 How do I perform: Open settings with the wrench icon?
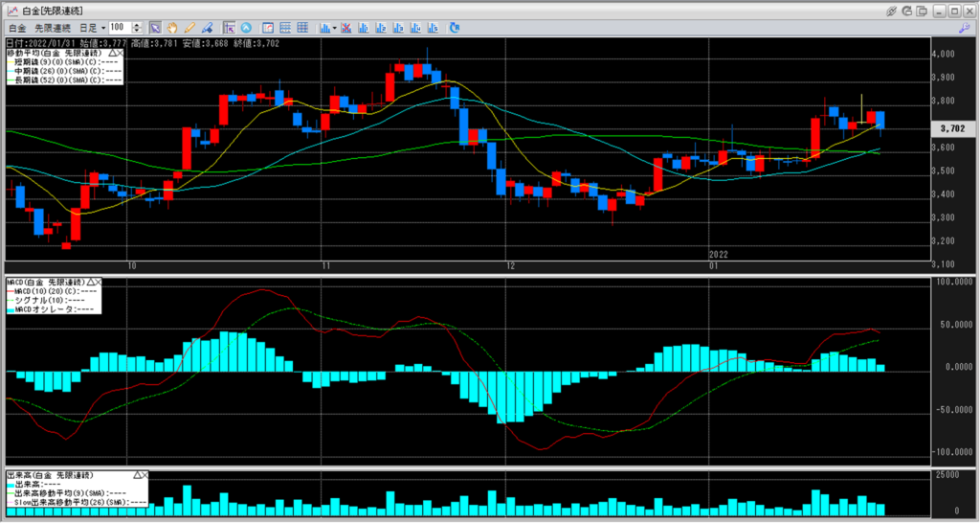pyautogui.click(x=963, y=28)
